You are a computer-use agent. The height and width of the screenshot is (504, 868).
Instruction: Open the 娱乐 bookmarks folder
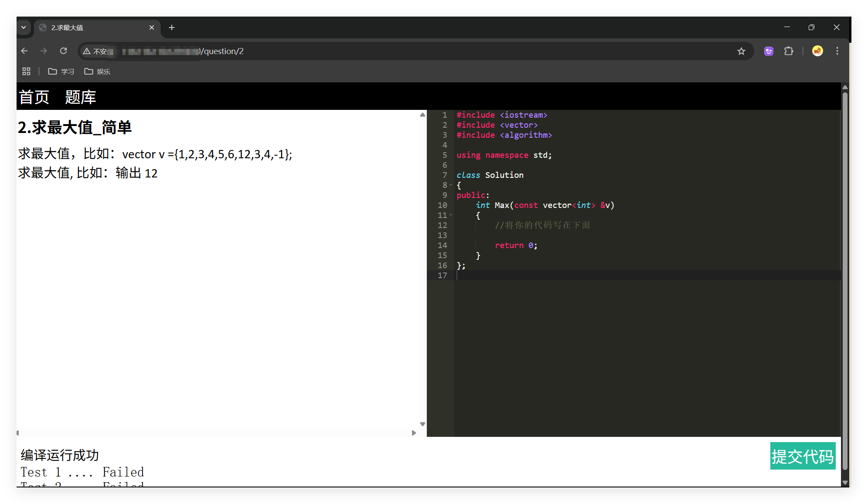point(97,71)
